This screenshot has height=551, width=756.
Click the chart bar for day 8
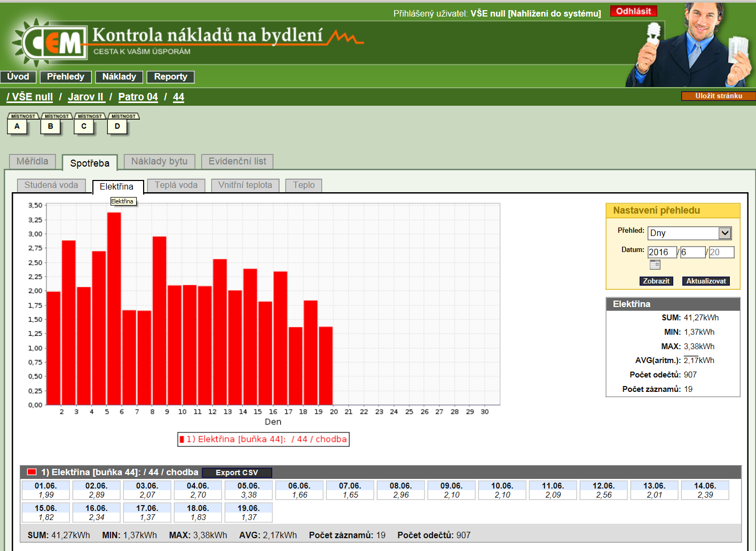159,320
